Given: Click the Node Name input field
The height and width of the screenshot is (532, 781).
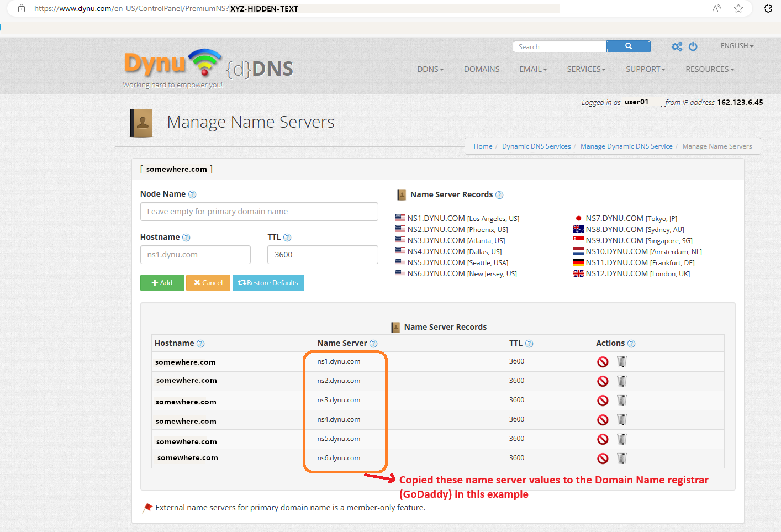Looking at the screenshot, I should pyautogui.click(x=259, y=212).
